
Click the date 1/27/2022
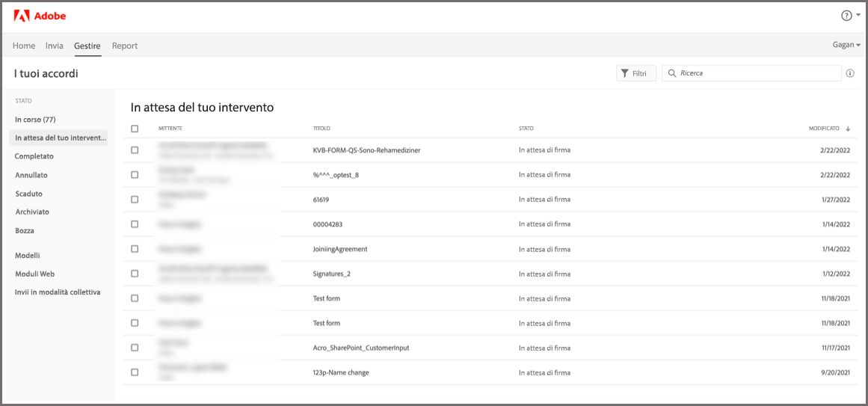point(834,200)
